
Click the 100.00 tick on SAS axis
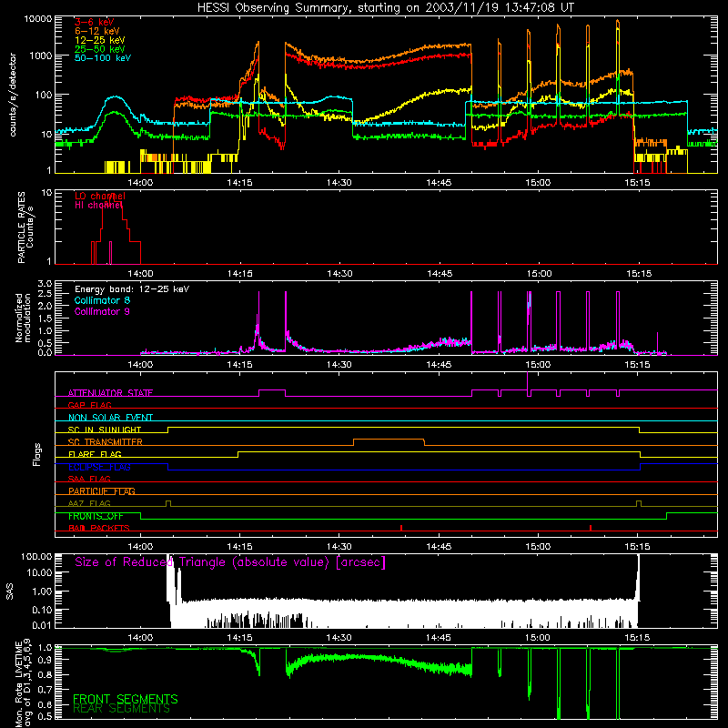tap(36, 557)
